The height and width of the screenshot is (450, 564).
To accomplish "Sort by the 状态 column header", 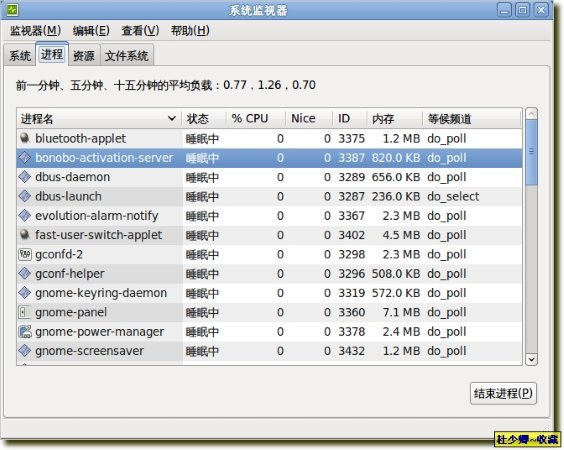I will 204,118.
